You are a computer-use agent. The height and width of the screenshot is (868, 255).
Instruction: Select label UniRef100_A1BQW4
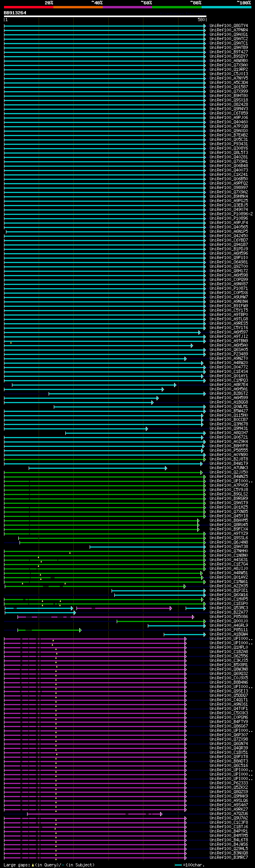(229, 634)
